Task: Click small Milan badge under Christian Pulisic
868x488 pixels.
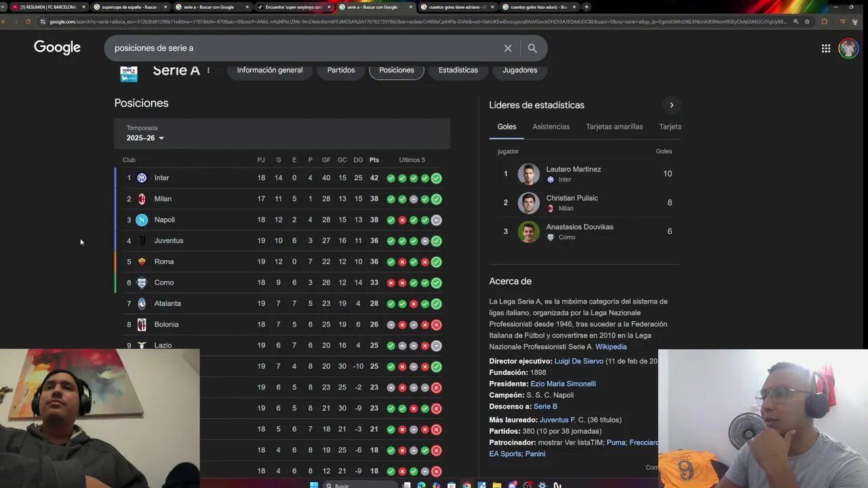Action: [551, 209]
